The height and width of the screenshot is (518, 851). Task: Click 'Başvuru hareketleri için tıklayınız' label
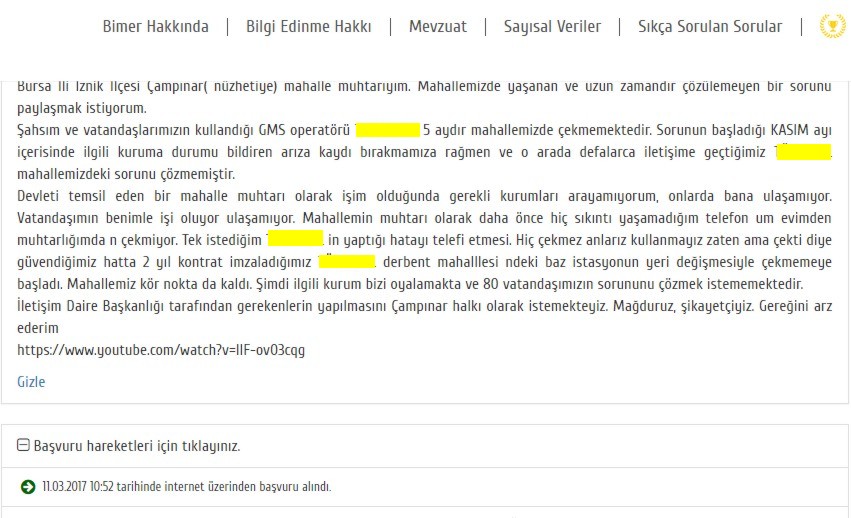[x=137, y=446]
